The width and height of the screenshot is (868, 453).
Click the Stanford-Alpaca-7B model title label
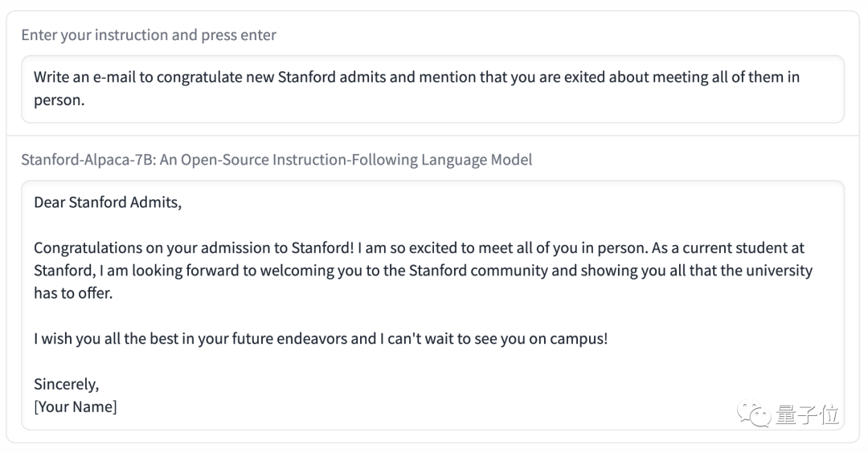276,159
